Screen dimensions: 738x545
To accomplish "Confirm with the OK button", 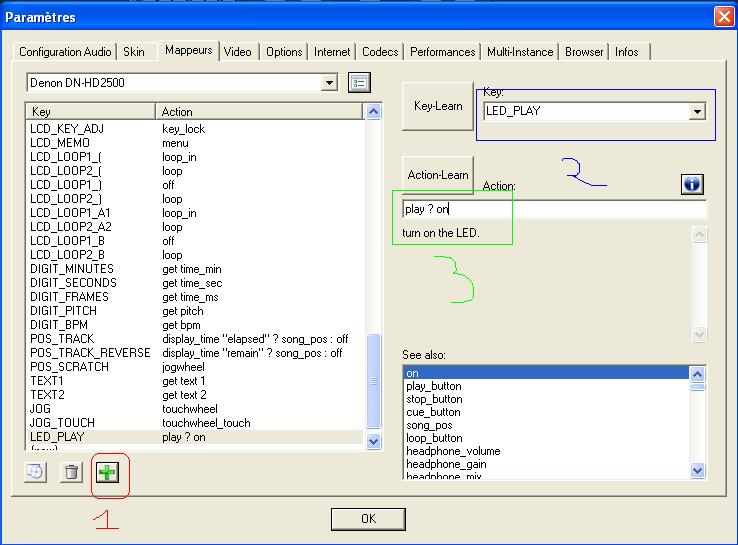I will coord(368,519).
